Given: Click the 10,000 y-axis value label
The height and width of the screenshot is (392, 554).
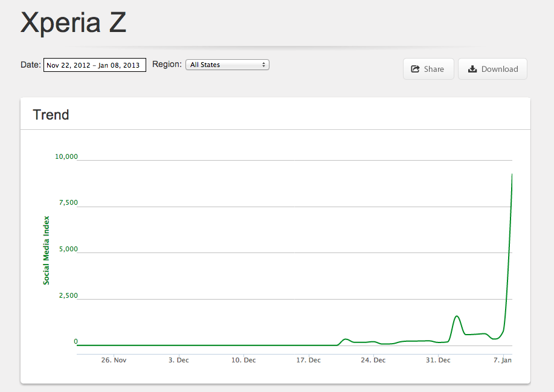Looking at the screenshot, I should (x=66, y=156).
